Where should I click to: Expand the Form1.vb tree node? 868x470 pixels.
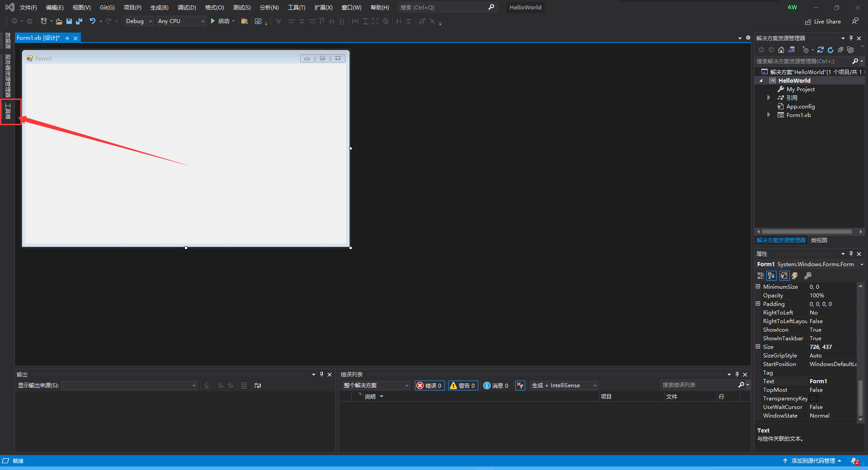(769, 115)
